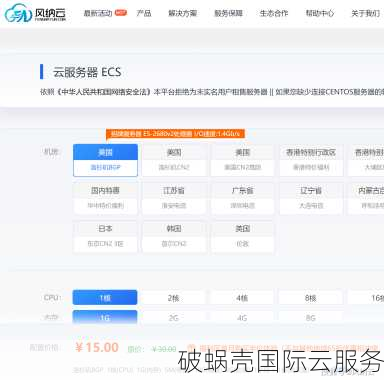Image resolution: width=384 pixels, height=380 pixels.
Task: Pick the 8核 CPU option
Action: (x=311, y=297)
